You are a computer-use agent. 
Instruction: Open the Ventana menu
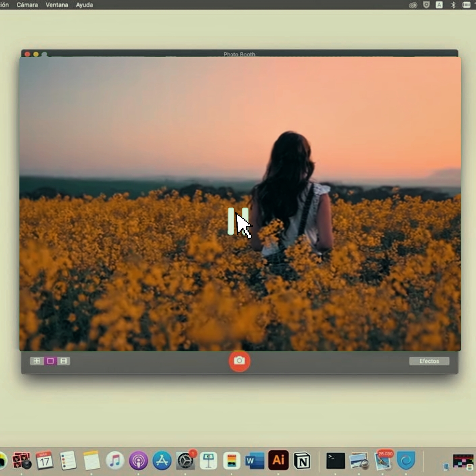(57, 5)
